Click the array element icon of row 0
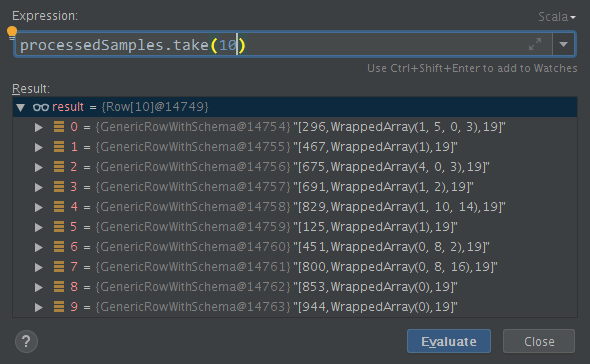Viewport: 590px width, 364px height. tap(59, 127)
